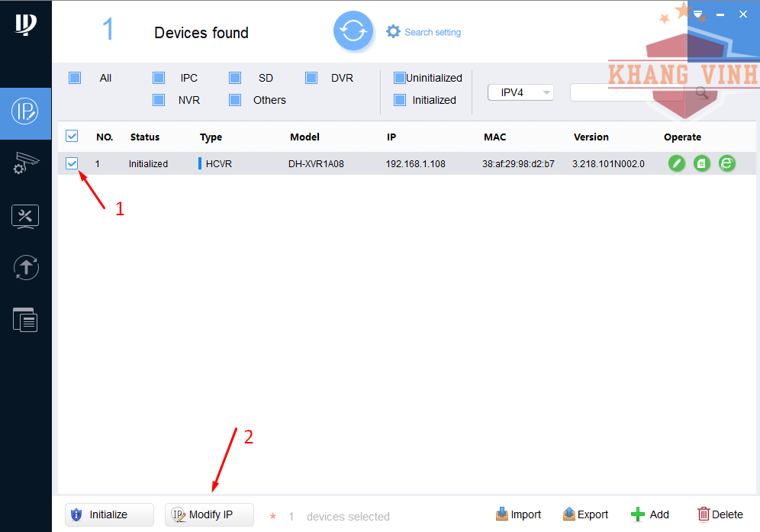Screen dimensions: 760x532
Task: Toggle the SD filter checkbox
Action: (235, 78)
